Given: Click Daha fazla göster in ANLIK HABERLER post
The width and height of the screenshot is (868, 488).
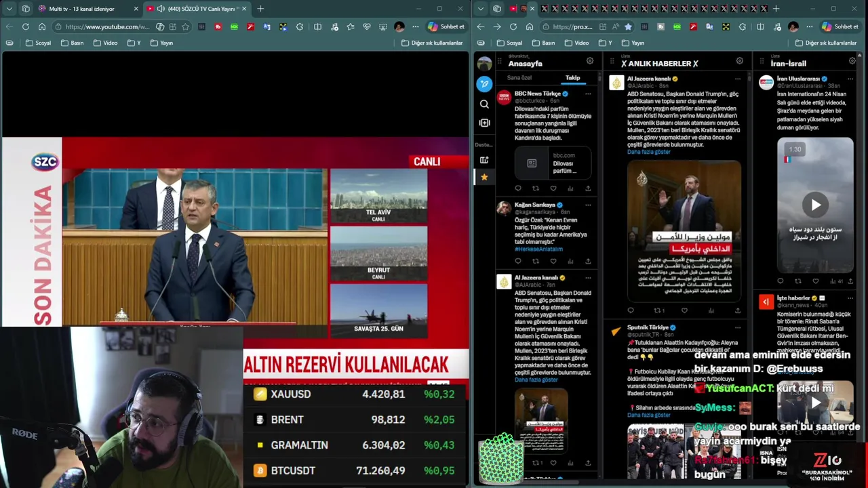Looking at the screenshot, I should click(648, 152).
